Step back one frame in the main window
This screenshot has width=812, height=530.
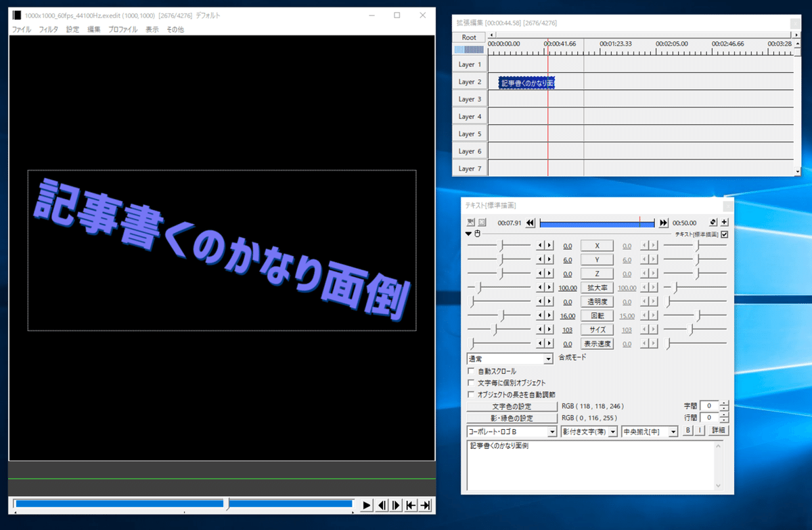coord(382,505)
